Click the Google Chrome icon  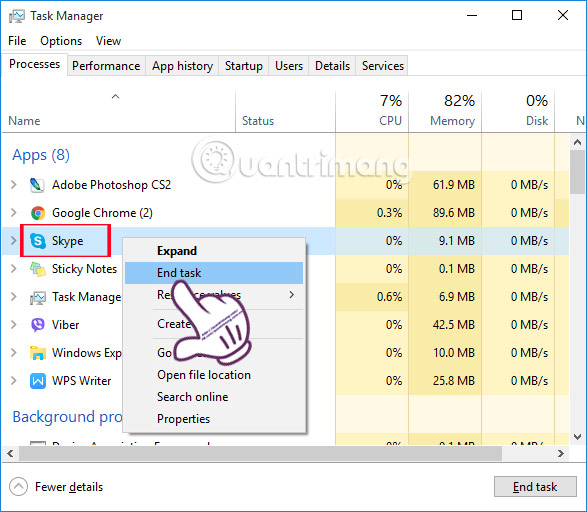pyautogui.click(x=37, y=213)
